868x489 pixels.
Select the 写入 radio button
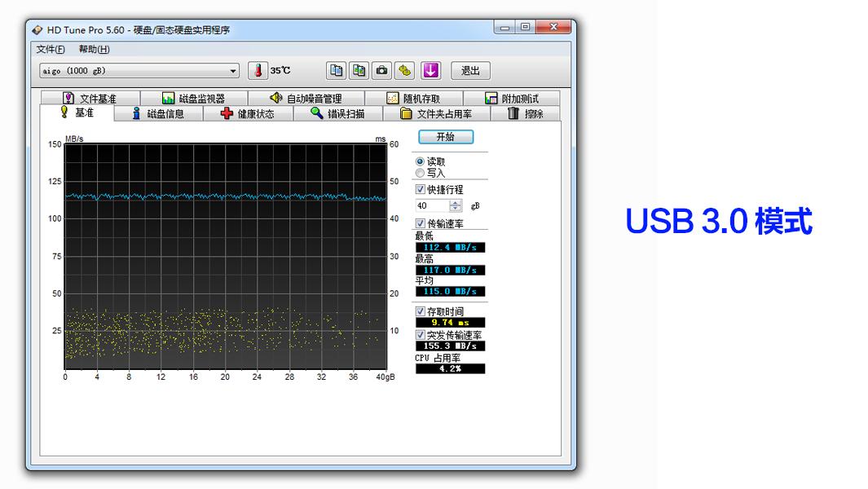(421, 173)
